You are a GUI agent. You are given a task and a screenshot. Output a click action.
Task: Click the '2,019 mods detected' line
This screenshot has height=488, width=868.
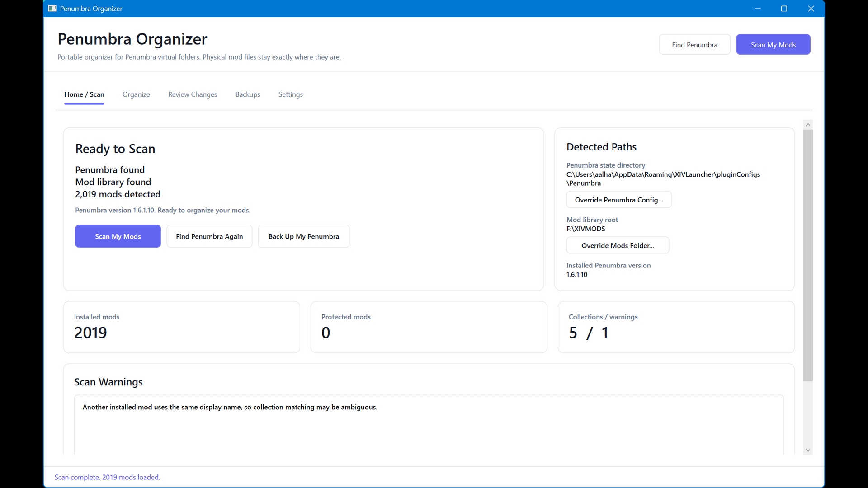pos(118,194)
